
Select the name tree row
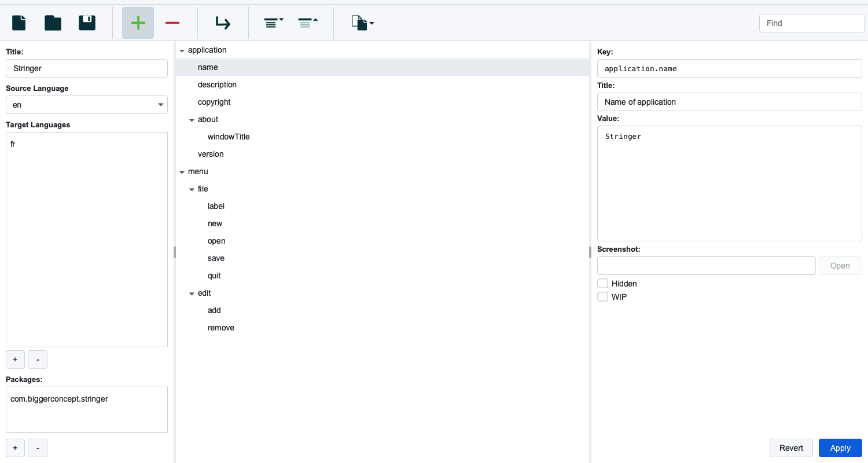(382, 67)
